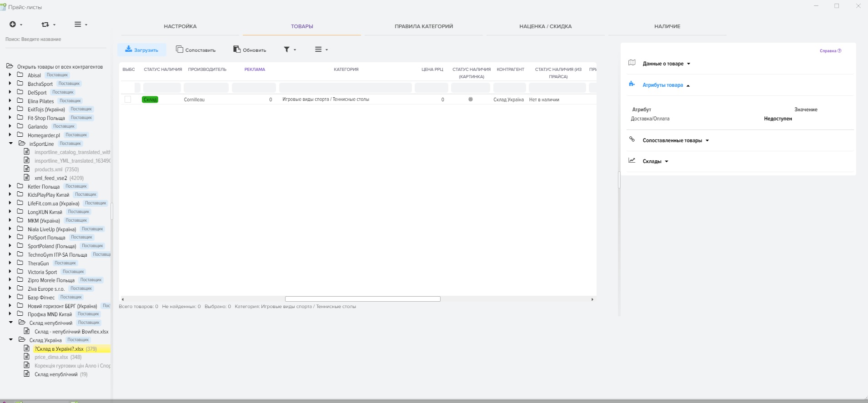Click the price_dima.xlsx file icon
The image size is (868, 403).
point(27,357)
